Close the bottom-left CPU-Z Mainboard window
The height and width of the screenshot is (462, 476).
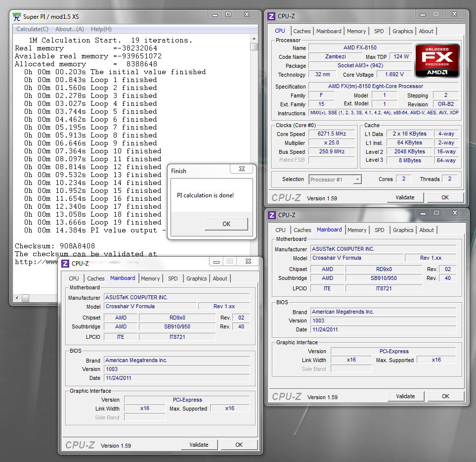pos(248,262)
